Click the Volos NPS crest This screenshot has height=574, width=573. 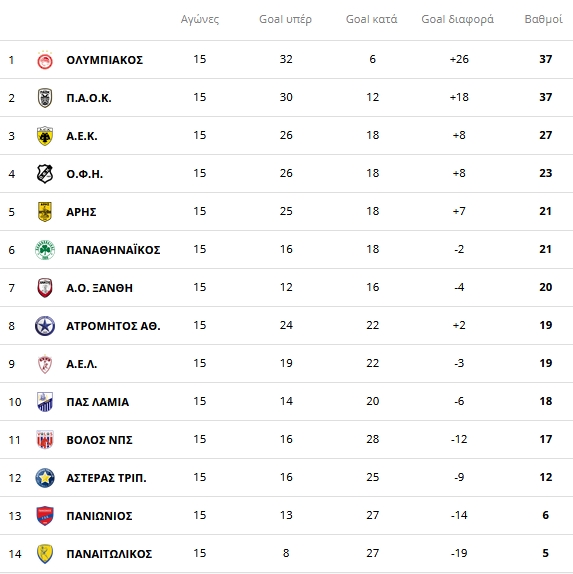(45, 440)
